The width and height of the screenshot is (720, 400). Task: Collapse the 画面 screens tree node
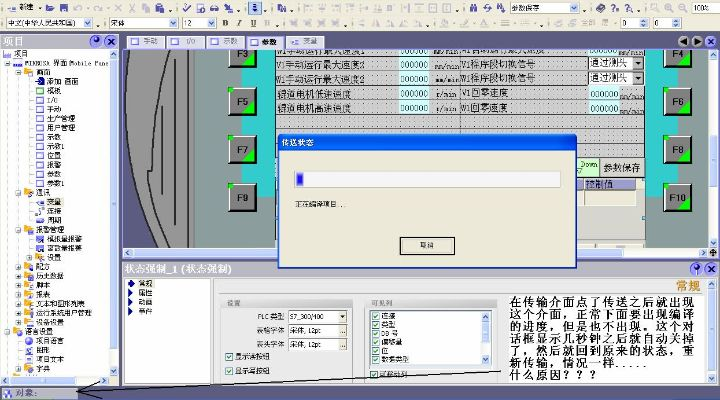click(19, 72)
